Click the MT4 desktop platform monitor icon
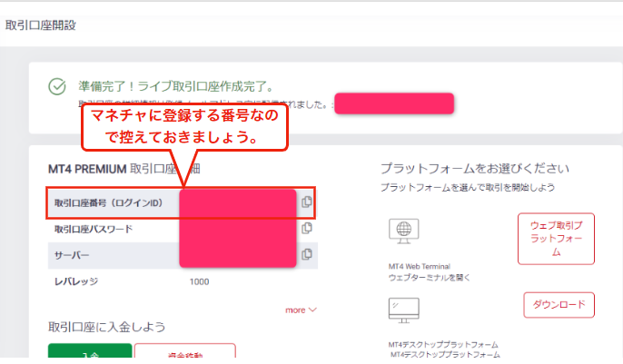This screenshot has width=623, height=364. (403, 311)
